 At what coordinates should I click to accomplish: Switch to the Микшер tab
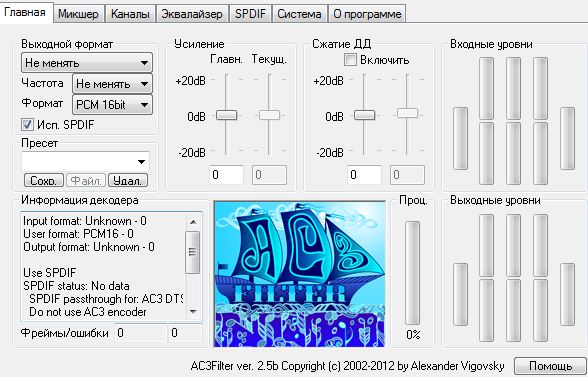point(78,14)
